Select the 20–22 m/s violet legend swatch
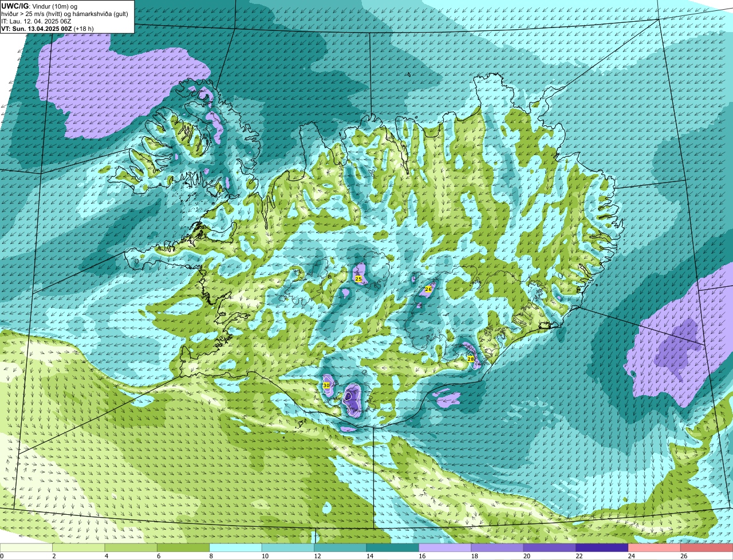Viewport: 733px width, 560px height. (550, 547)
